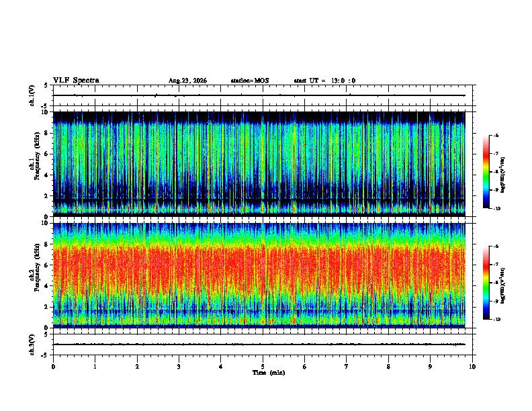Click the "4" frequency tick on the ch.1 axis

coord(47,175)
